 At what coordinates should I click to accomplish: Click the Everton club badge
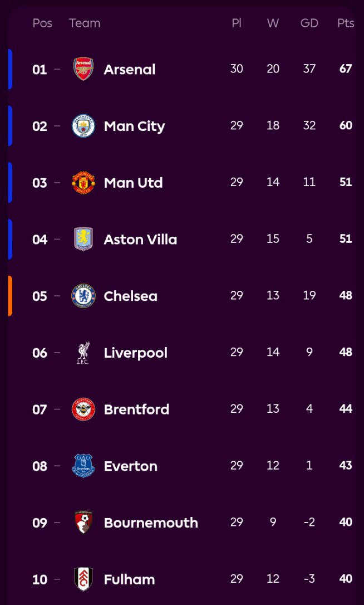[x=83, y=466]
